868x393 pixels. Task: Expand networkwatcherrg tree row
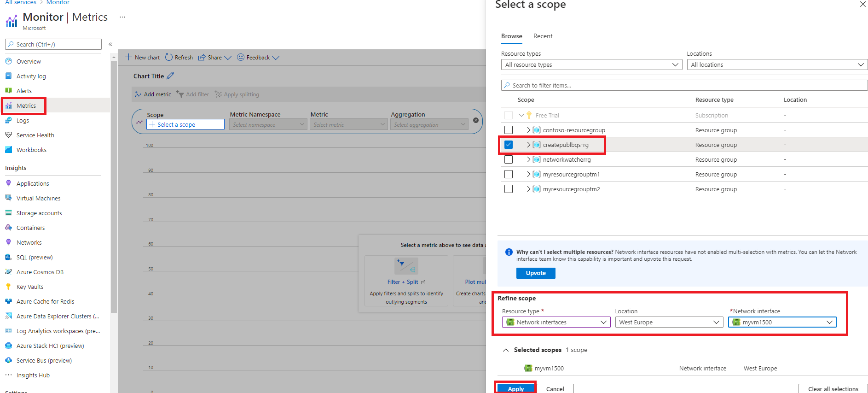coord(528,159)
